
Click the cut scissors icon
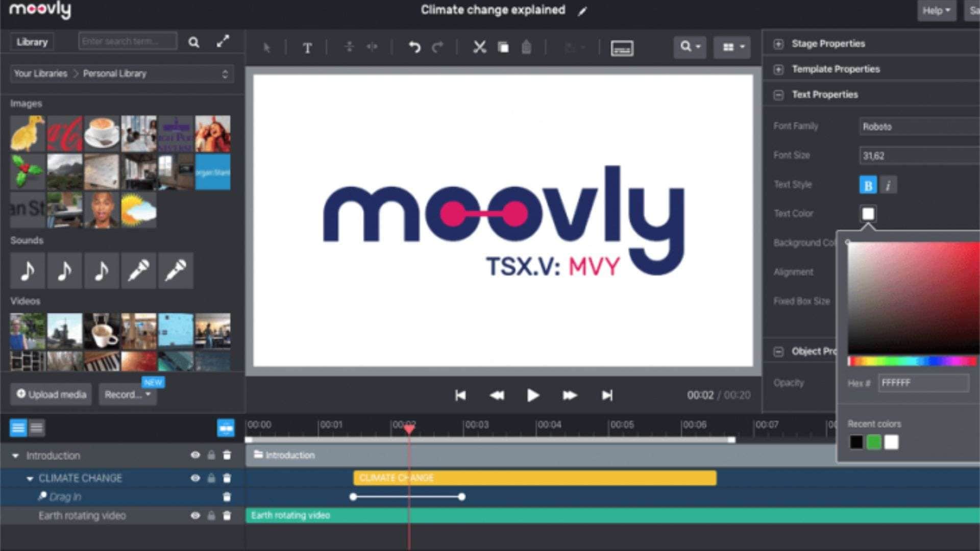[x=479, y=47]
